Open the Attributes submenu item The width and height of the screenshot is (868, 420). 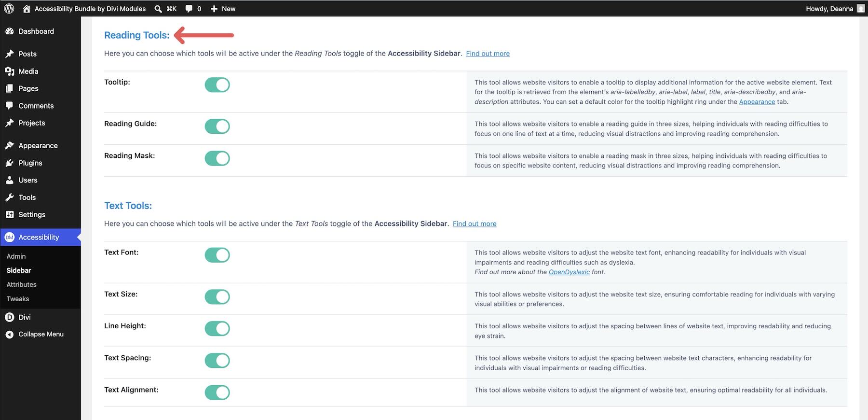click(x=21, y=285)
